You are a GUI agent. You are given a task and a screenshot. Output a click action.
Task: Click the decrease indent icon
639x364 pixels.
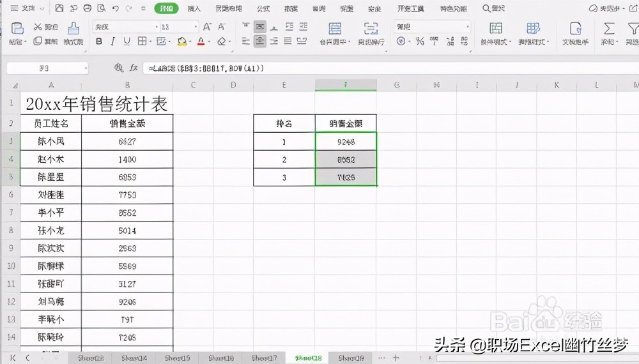point(289,27)
